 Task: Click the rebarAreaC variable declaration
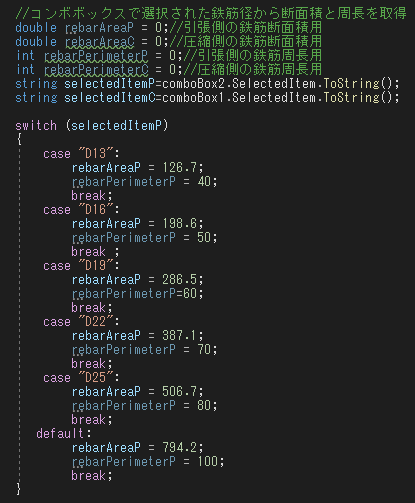[x=100, y=42]
